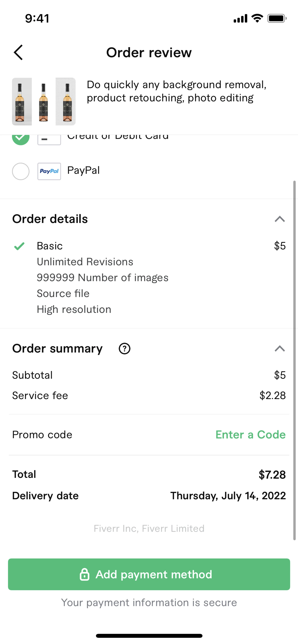Click the vertical scrollbar on the right
The width and height of the screenshot is (298, 644).
click(294, 360)
